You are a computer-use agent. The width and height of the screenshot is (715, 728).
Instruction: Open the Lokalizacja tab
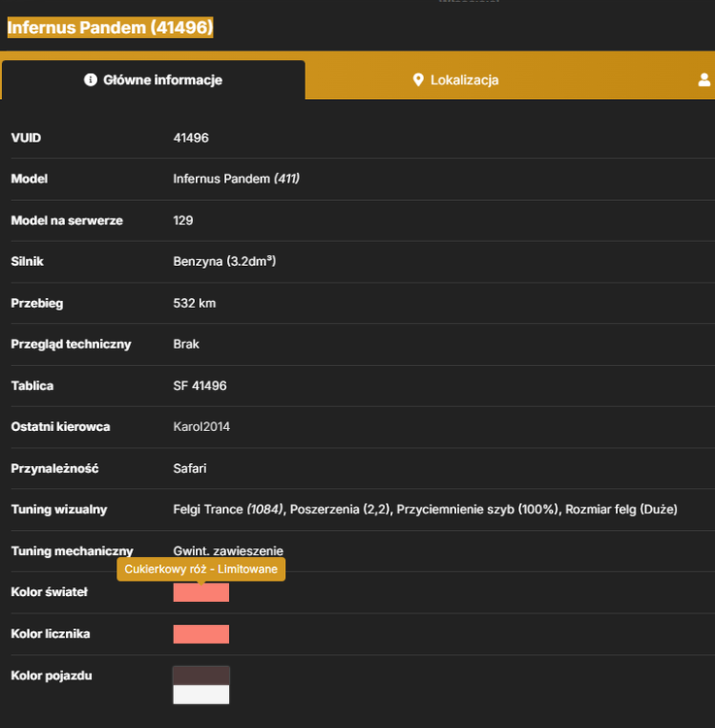coord(455,80)
